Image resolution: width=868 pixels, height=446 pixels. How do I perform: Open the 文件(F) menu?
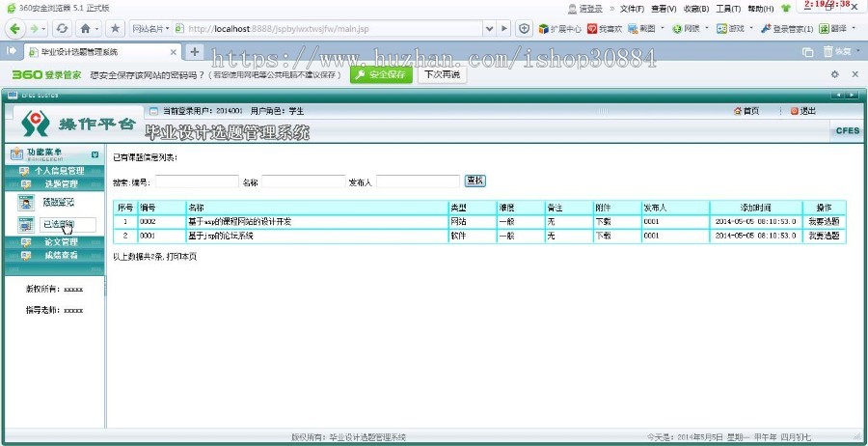tap(632, 9)
